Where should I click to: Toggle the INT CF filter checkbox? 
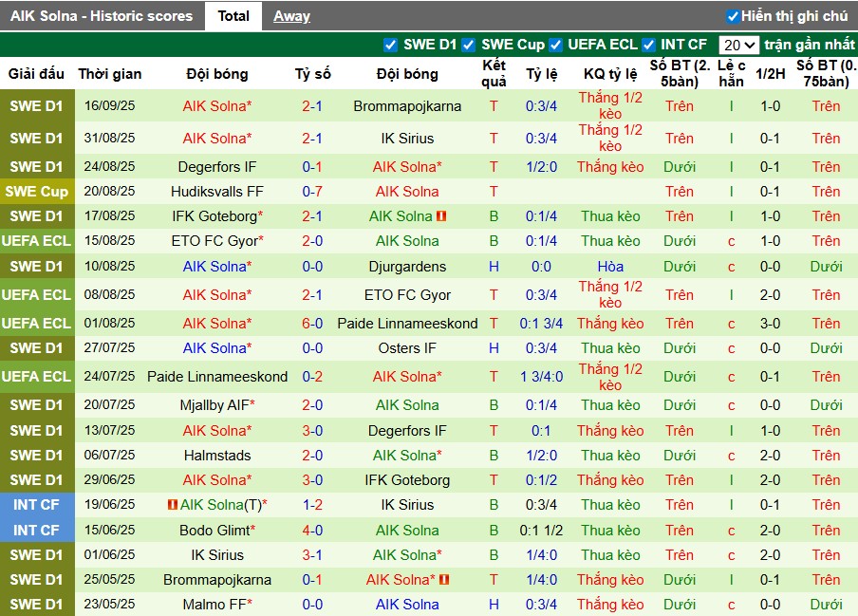(x=648, y=45)
